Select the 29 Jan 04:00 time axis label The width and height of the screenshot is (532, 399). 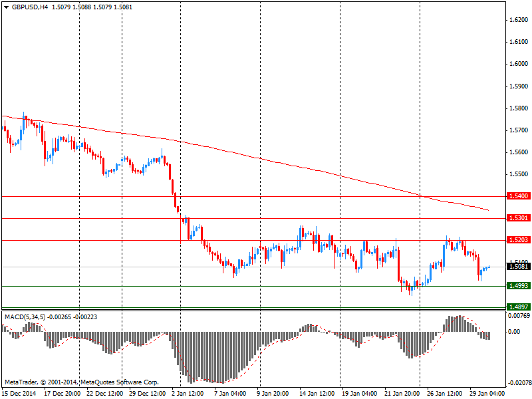coord(487,394)
